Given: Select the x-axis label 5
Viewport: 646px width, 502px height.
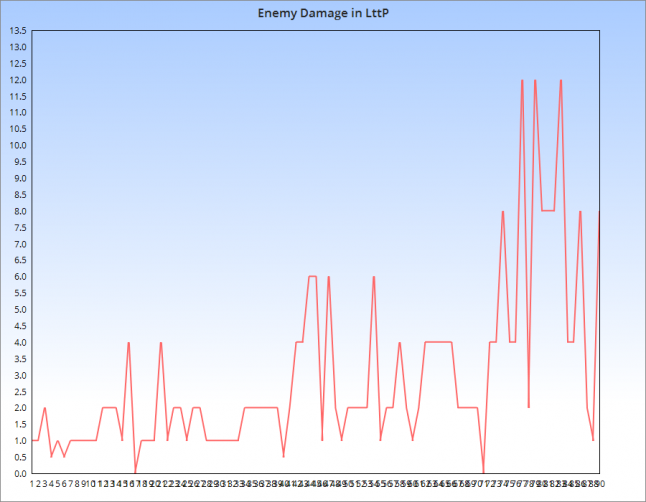Looking at the screenshot, I should point(58,484).
